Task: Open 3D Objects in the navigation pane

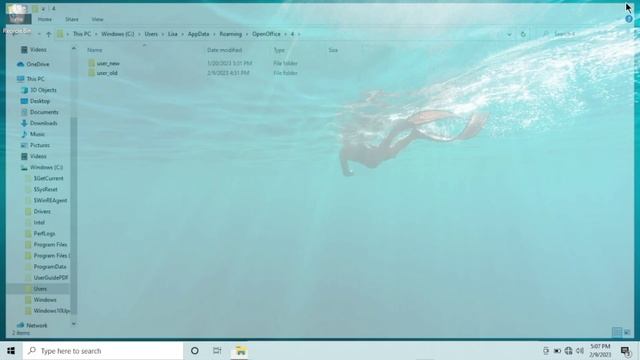Action: [43, 90]
